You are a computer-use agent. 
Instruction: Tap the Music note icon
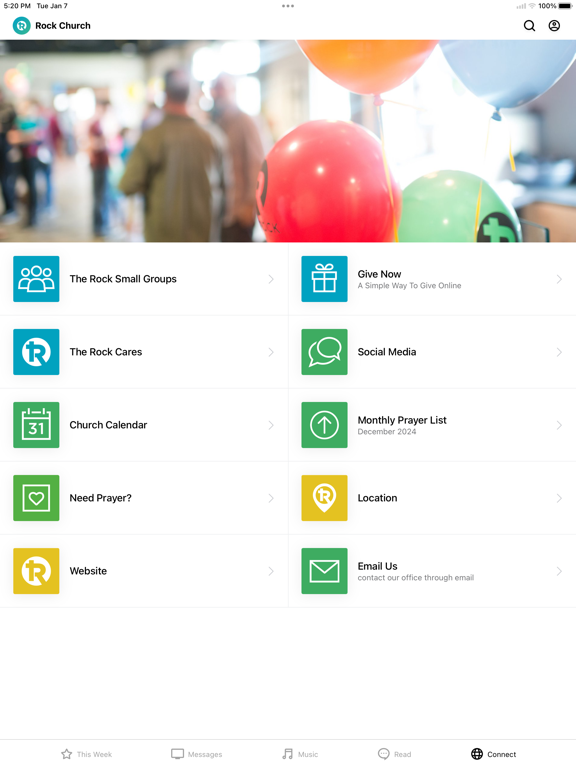(288, 754)
